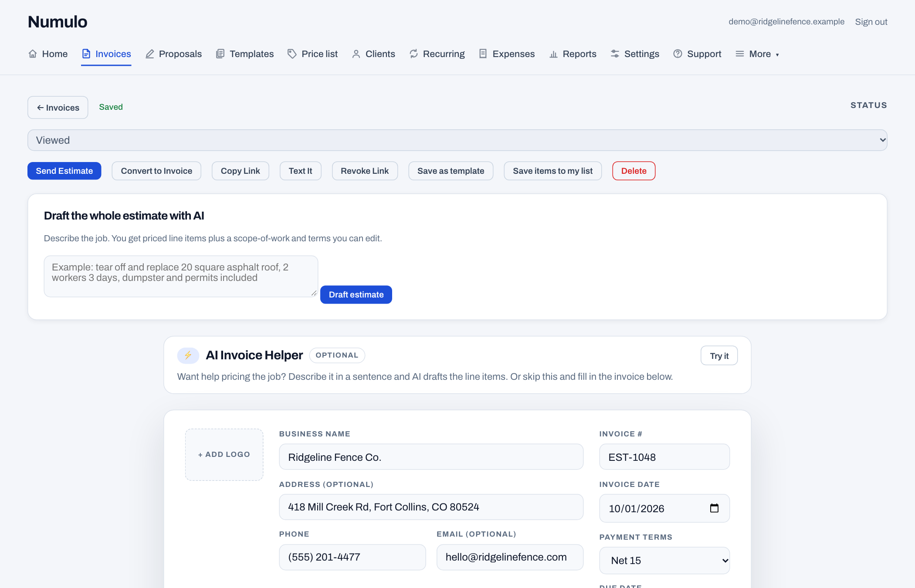
Task: Click the Send Estimate button
Action: pos(64,171)
